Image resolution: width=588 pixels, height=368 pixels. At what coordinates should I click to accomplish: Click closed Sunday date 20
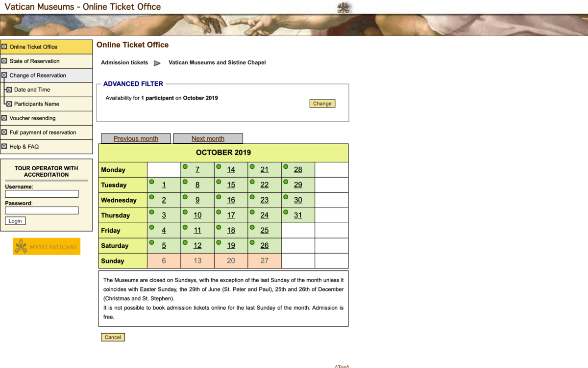pos(231,261)
